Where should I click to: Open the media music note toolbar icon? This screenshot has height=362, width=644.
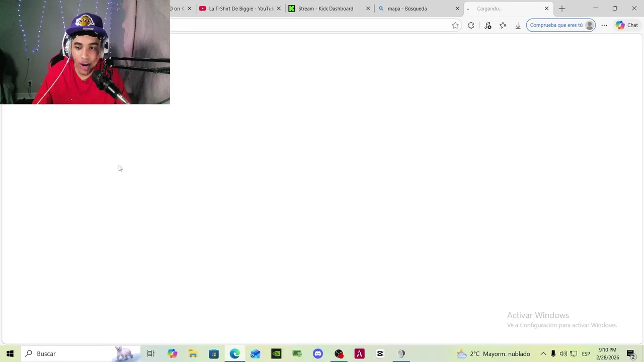(488, 25)
